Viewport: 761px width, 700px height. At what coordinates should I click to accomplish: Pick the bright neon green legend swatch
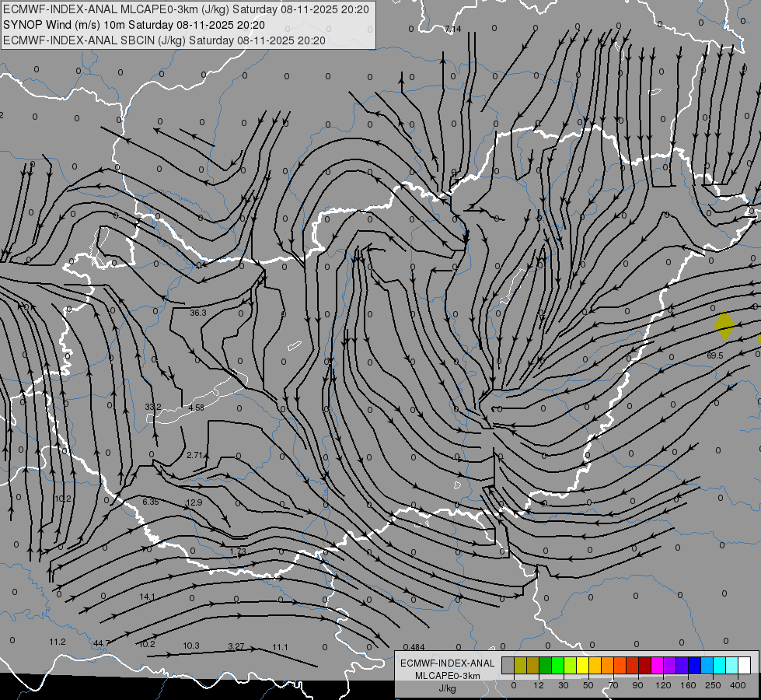(557, 666)
